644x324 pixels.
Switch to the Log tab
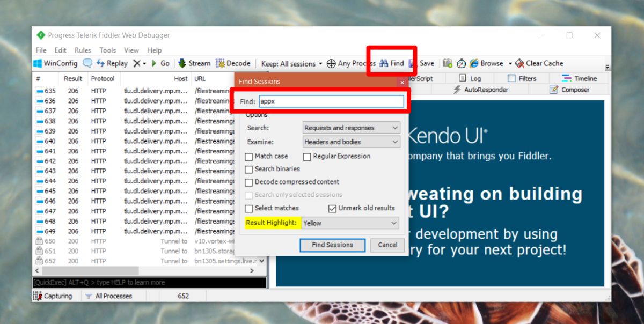coord(470,78)
